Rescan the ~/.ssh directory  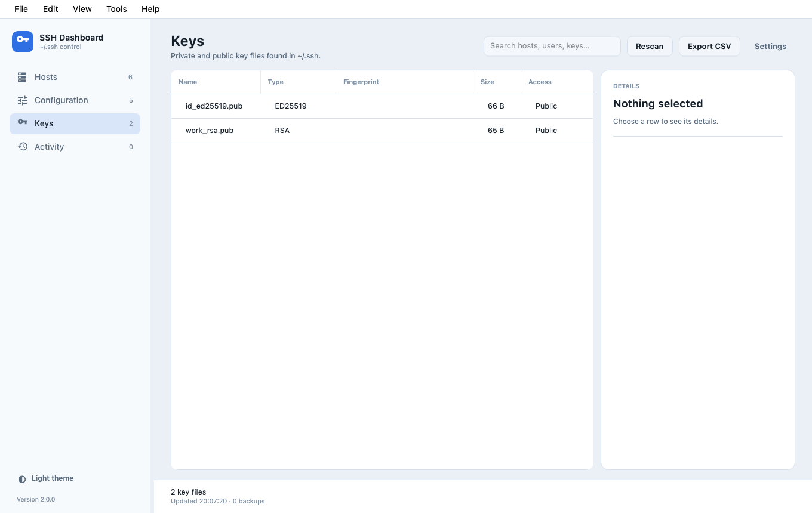pos(650,46)
